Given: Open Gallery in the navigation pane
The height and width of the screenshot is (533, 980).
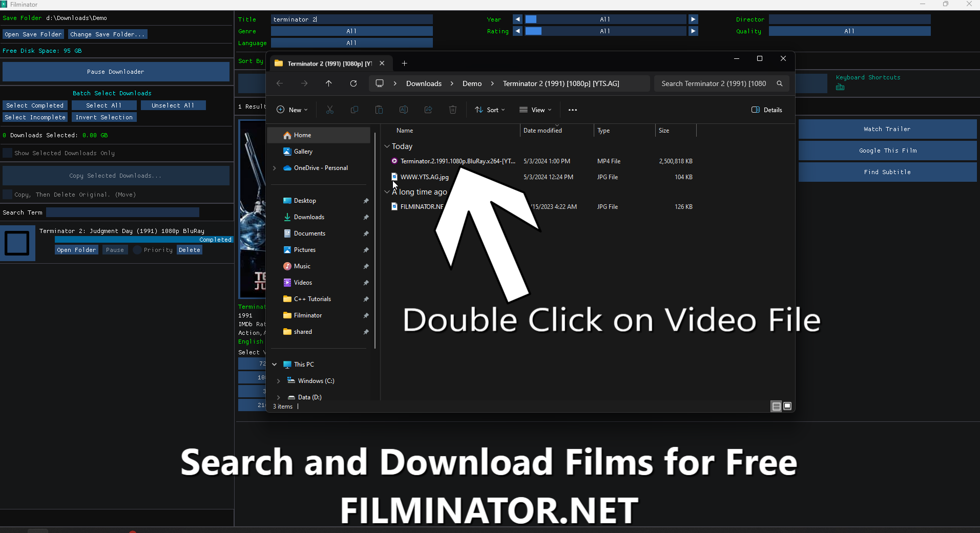Looking at the screenshot, I should click(x=303, y=152).
